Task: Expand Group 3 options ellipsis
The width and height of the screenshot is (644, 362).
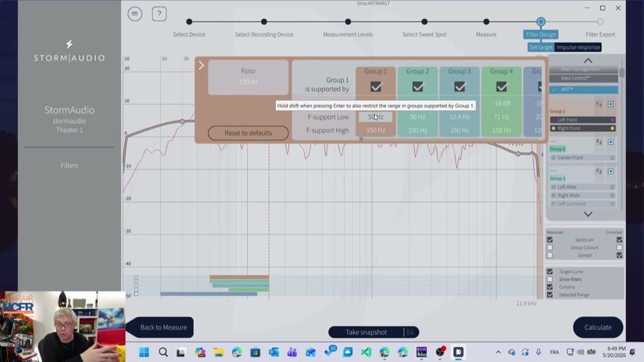Action: 554,170
